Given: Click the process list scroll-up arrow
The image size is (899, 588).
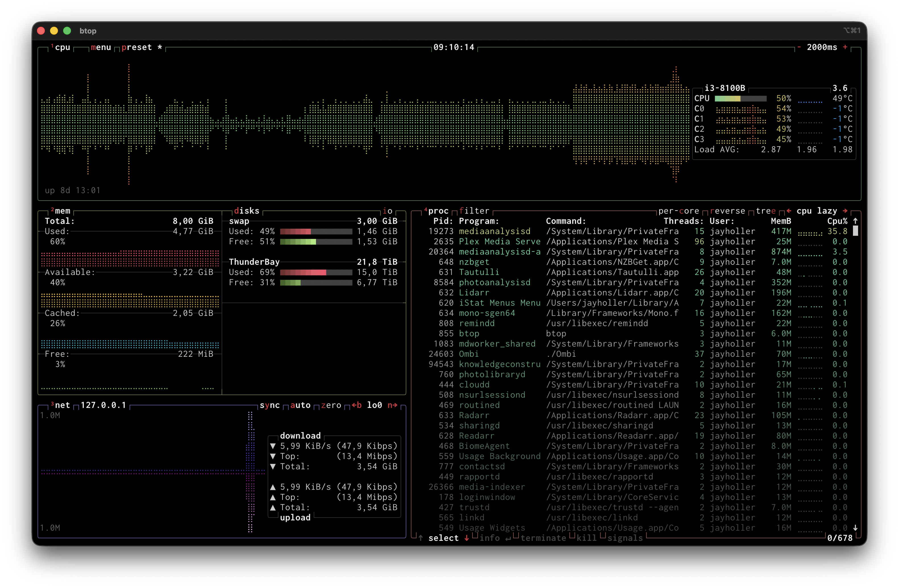Looking at the screenshot, I should coord(855,221).
